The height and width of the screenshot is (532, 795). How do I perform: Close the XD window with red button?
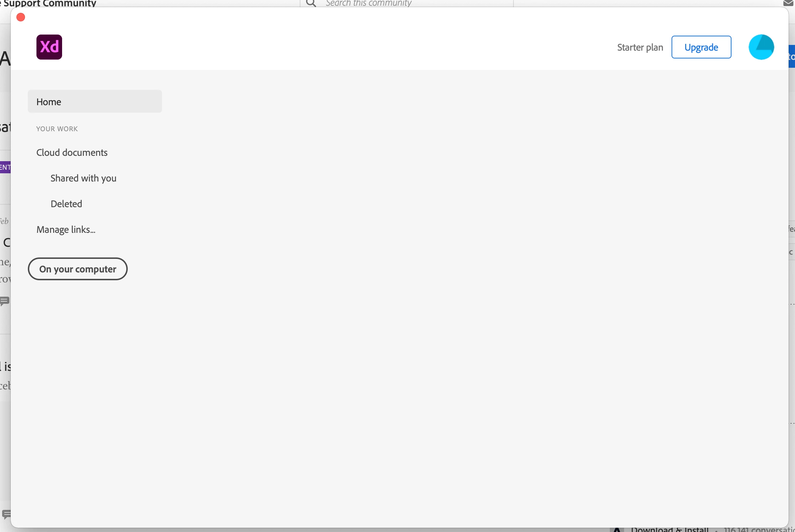pos(21,17)
